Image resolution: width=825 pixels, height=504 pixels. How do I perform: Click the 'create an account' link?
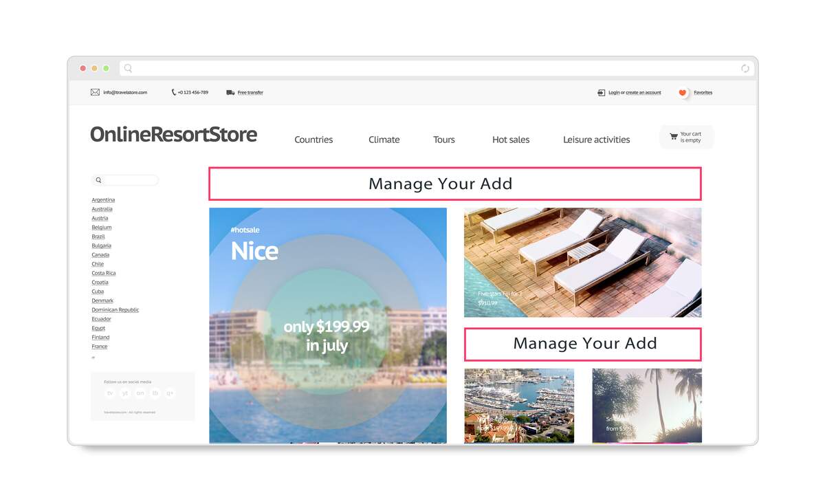(x=643, y=93)
